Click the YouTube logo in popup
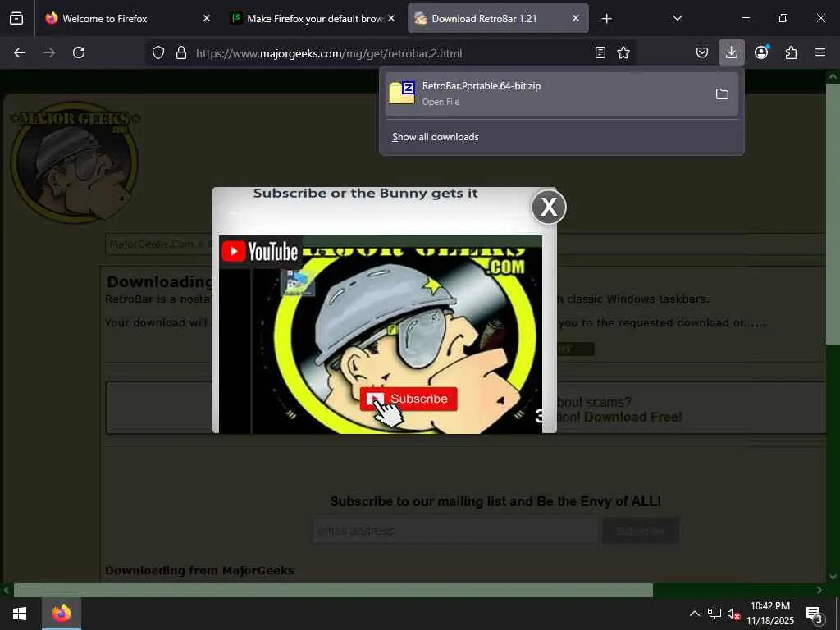840x630 pixels. [x=260, y=251]
